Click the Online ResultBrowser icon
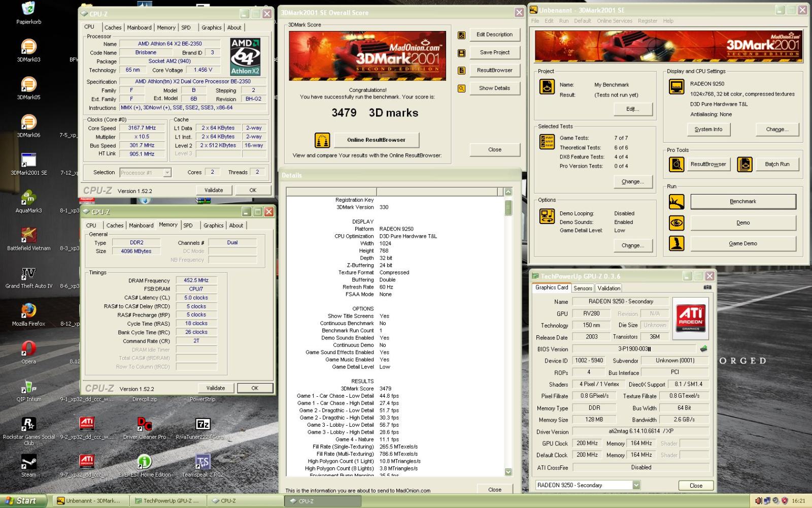The height and width of the screenshot is (508, 812). coord(322,140)
